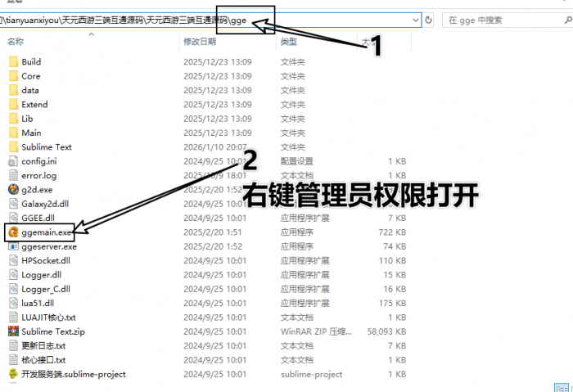Click the Sublime Text.zip WinRAR icon
Image resolution: width=573 pixels, height=392 pixels.
point(13,331)
